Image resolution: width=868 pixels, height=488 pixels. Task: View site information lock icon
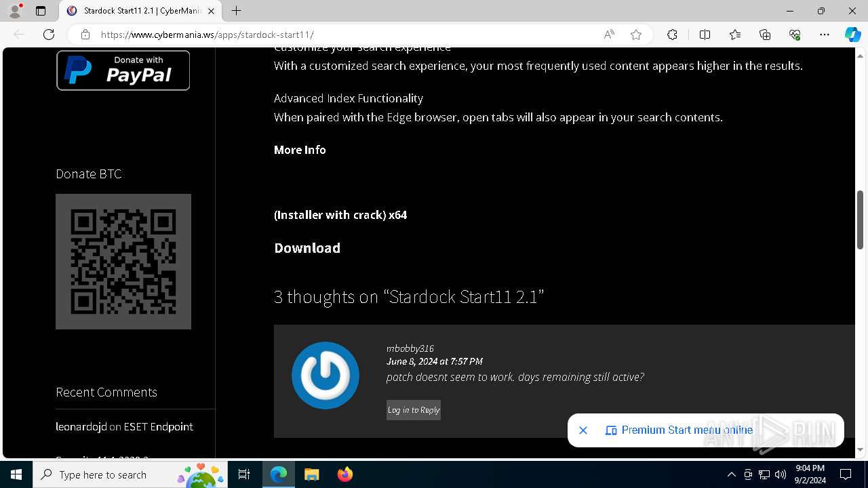(x=85, y=35)
